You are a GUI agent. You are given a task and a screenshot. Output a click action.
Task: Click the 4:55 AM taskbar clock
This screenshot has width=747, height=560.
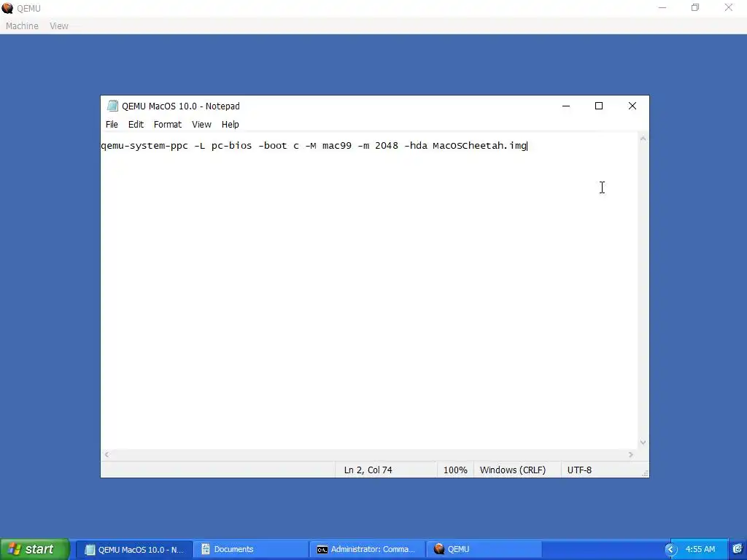point(700,550)
